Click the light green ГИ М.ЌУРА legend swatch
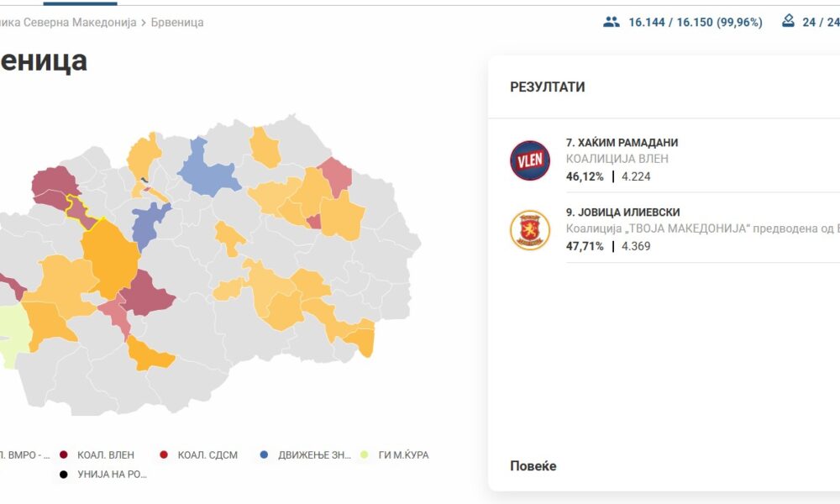 coord(364,455)
